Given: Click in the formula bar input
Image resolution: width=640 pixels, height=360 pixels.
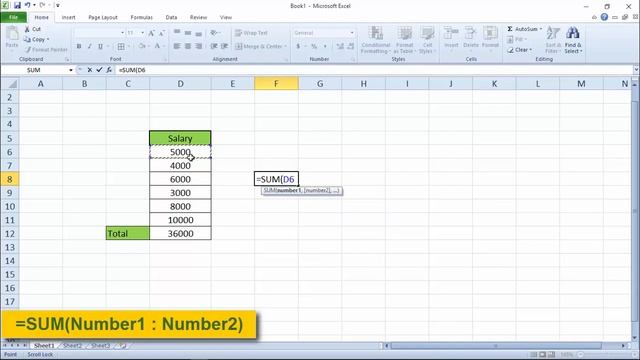Looking at the screenshot, I should coord(373,70).
